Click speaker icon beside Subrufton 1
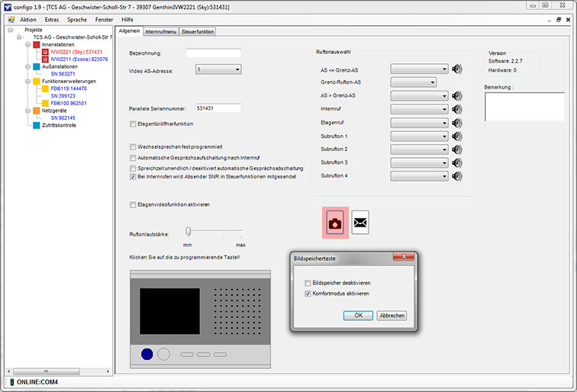This screenshot has width=577, height=392. pos(457,136)
